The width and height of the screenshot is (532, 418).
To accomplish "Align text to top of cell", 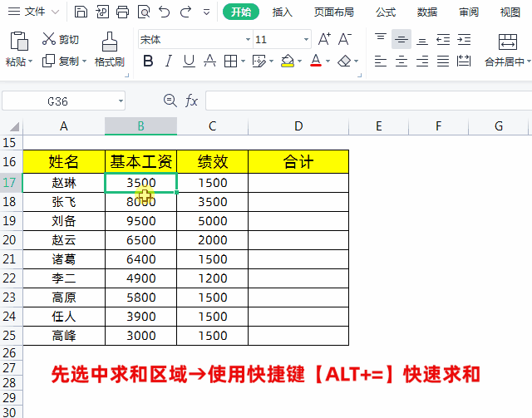I will [381, 39].
